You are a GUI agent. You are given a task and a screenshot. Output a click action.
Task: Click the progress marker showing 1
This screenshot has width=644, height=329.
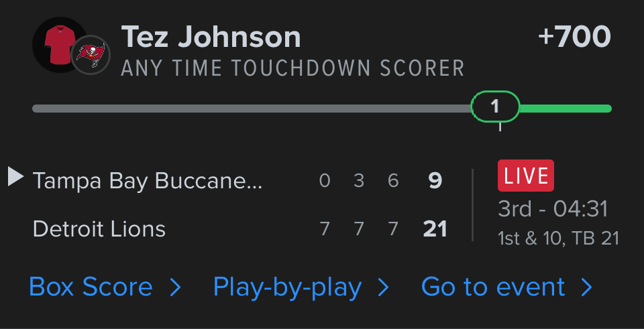495,107
